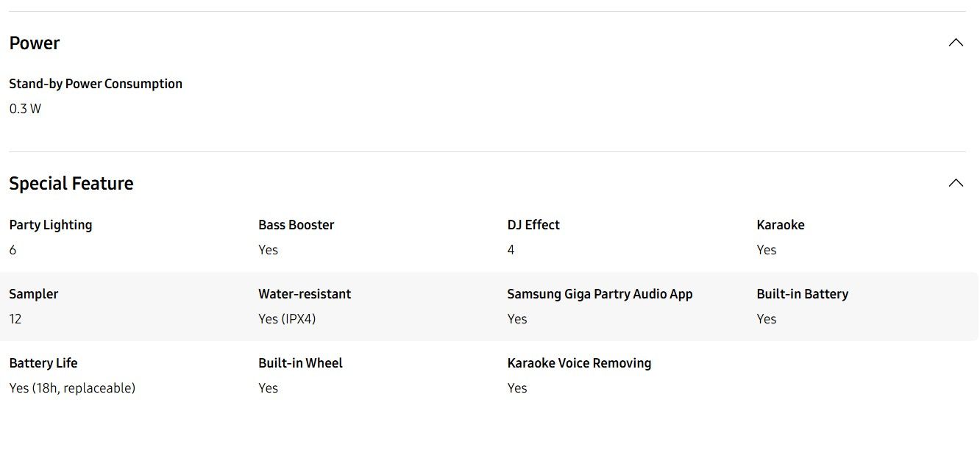This screenshot has width=980, height=469.
Task: Click the Yes (IPX4) value
Action: click(x=287, y=319)
